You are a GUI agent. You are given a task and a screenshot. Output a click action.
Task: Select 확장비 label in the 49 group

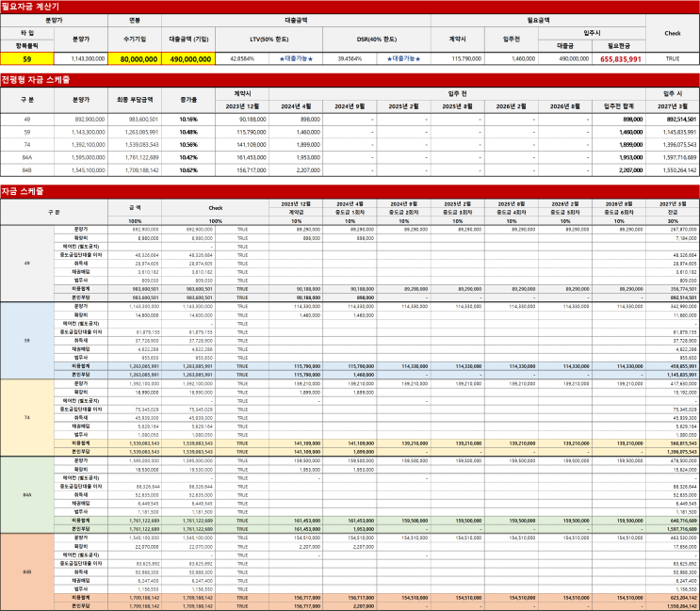[81, 238]
